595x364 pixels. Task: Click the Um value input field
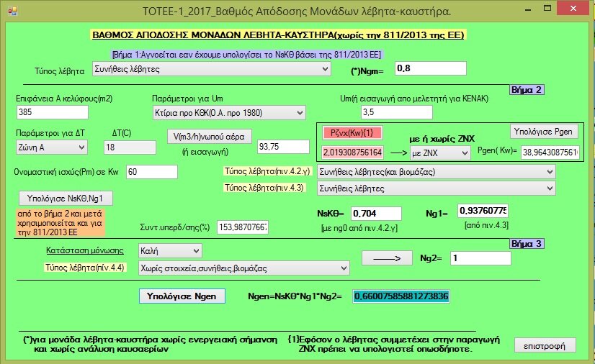[x=395, y=112]
